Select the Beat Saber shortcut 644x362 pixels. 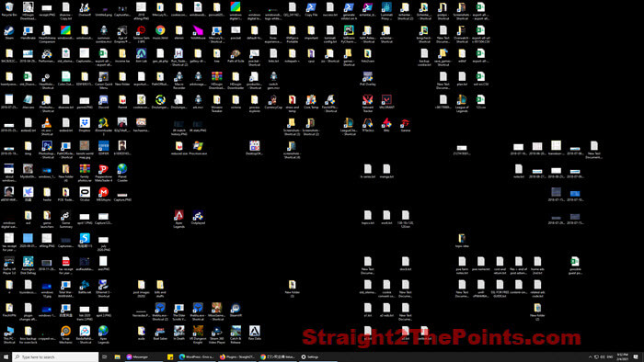[160, 334]
